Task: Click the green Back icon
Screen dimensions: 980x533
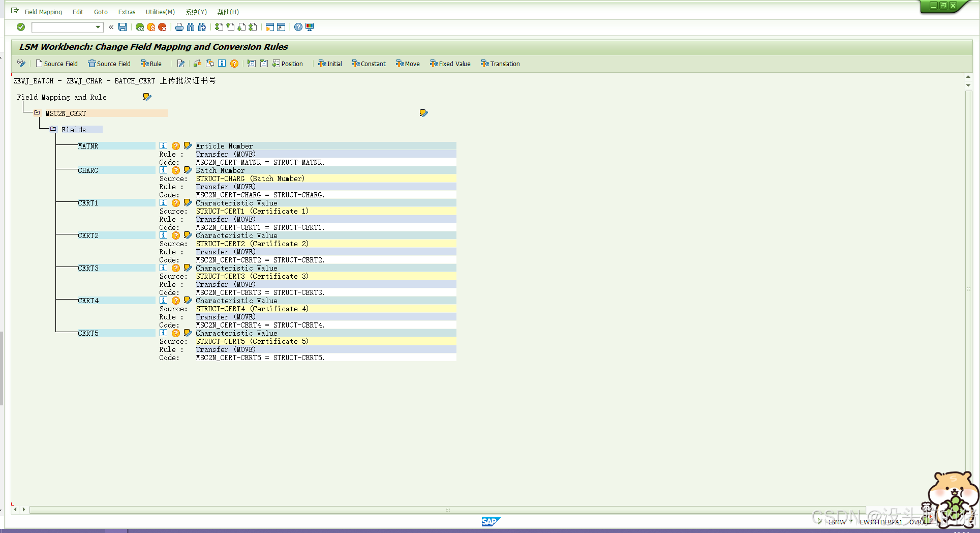Action: [x=140, y=27]
